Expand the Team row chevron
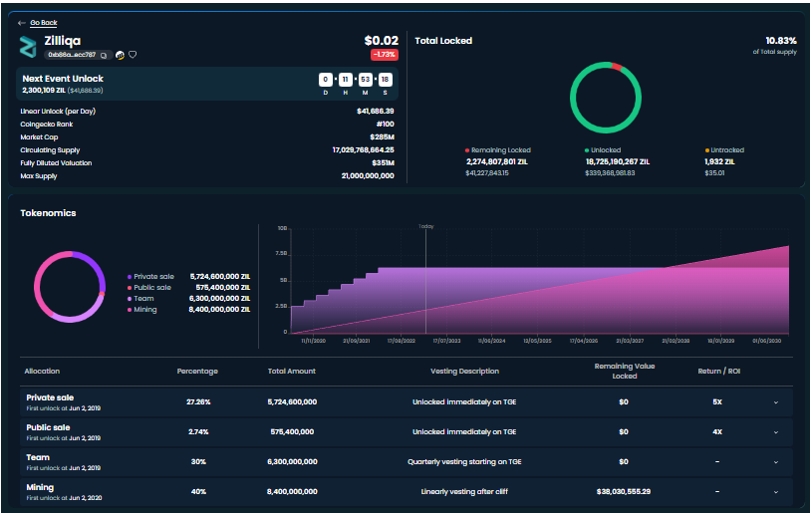The width and height of the screenshot is (811, 513). (x=776, y=462)
